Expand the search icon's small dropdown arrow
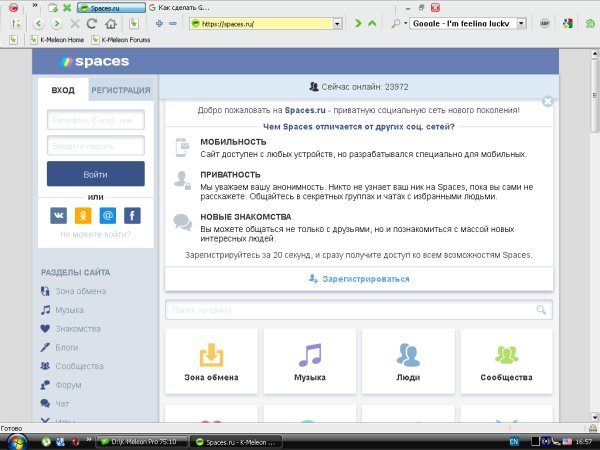 [x=405, y=23]
